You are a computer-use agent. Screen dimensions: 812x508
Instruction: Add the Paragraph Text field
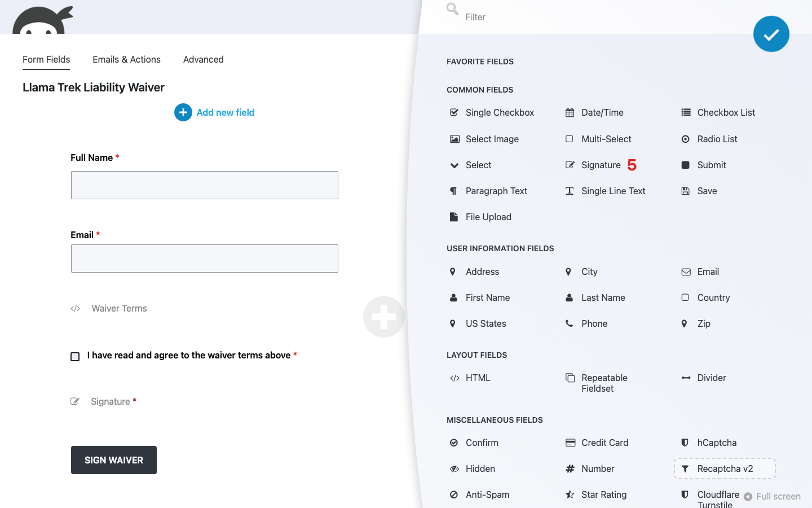[x=488, y=191]
